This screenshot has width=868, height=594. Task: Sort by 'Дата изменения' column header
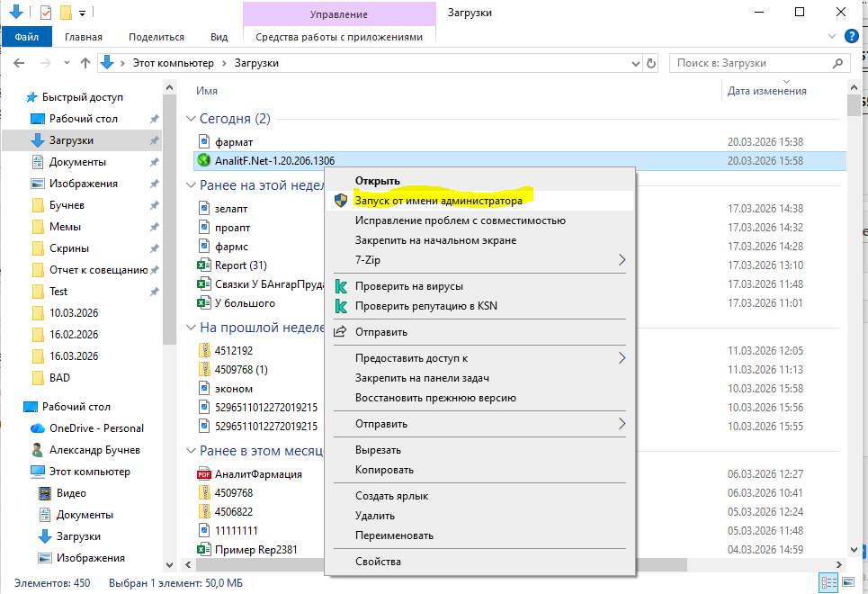[766, 91]
